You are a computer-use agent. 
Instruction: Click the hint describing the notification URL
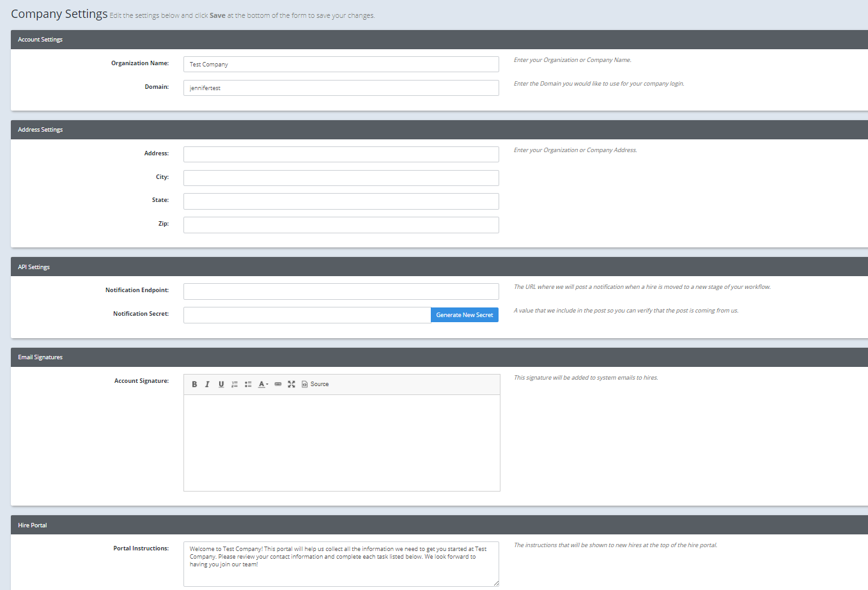[x=642, y=287]
